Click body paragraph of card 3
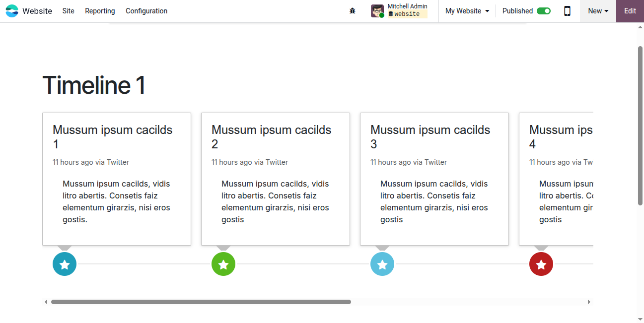 point(435,201)
